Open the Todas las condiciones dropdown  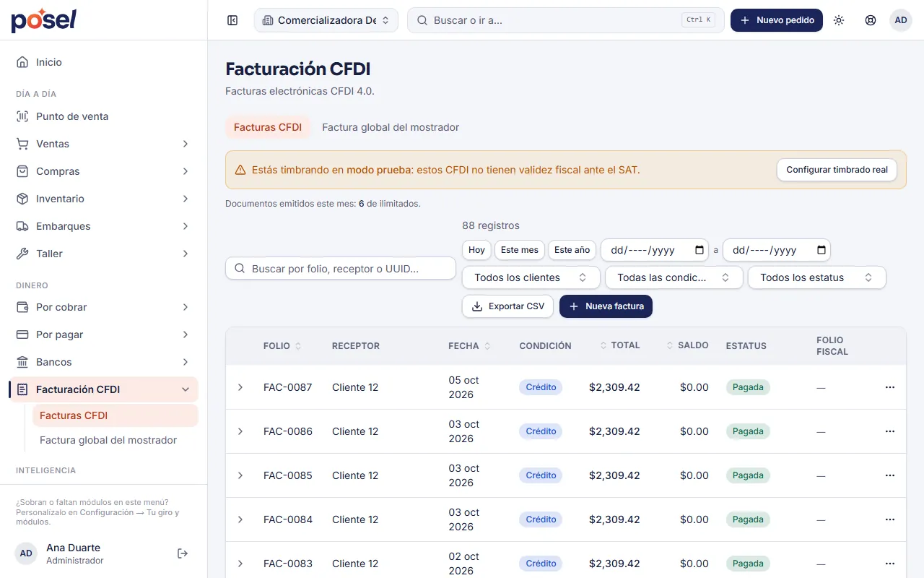tap(674, 277)
